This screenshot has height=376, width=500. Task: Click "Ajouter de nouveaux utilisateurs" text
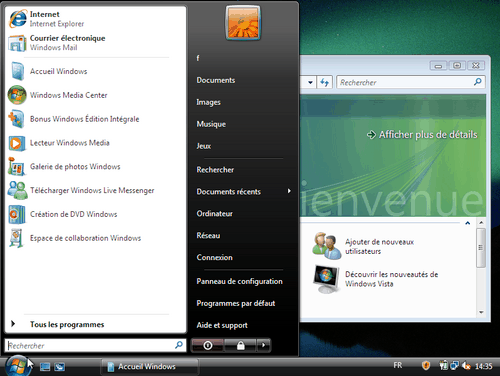[379, 247]
